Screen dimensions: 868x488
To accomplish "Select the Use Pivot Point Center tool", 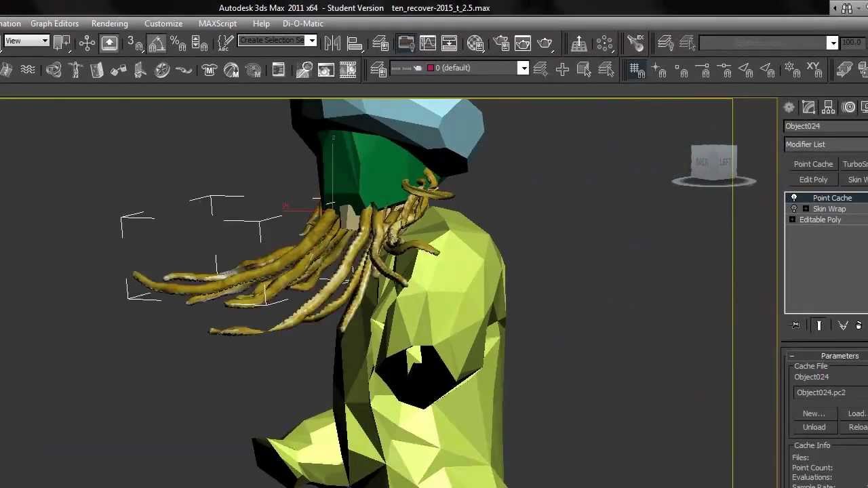I will pos(62,43).
